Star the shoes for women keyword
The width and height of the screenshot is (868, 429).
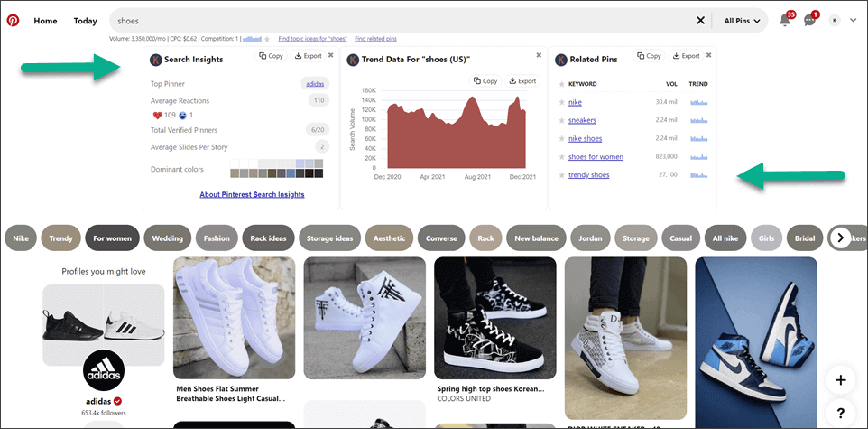[561, 157]
